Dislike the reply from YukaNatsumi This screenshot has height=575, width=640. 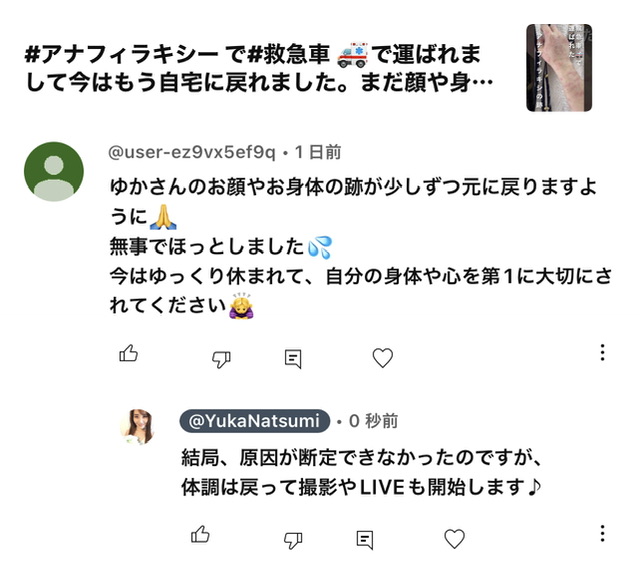[x=293, y=539]
